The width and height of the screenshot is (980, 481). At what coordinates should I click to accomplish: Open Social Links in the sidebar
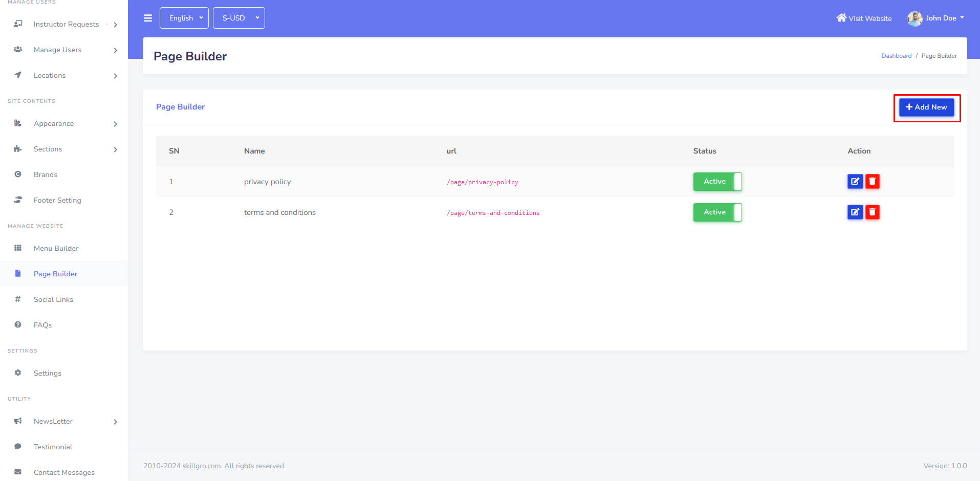point(64,299)
